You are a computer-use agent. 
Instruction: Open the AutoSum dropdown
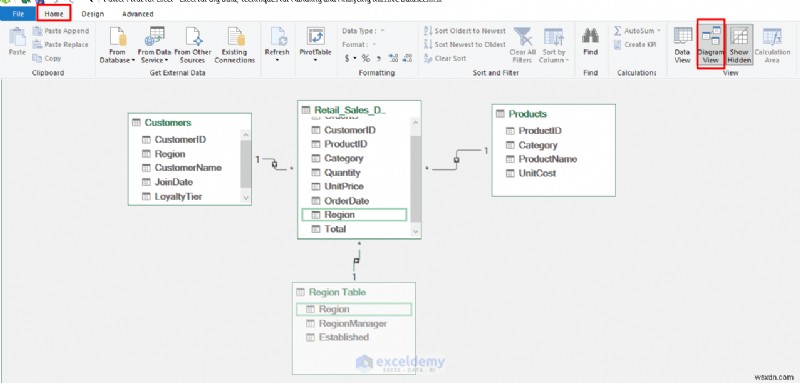pyautogui.click(x=637, y=31)
